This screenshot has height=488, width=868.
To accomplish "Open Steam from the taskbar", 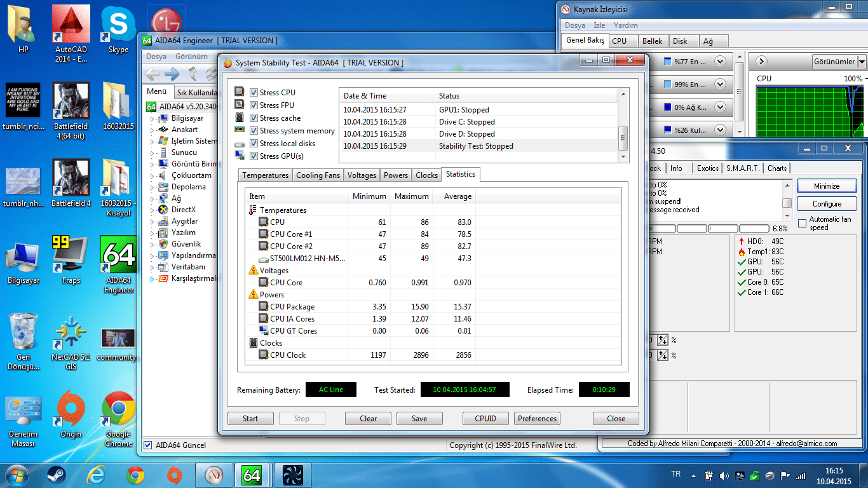I will [x=56, y=475].
